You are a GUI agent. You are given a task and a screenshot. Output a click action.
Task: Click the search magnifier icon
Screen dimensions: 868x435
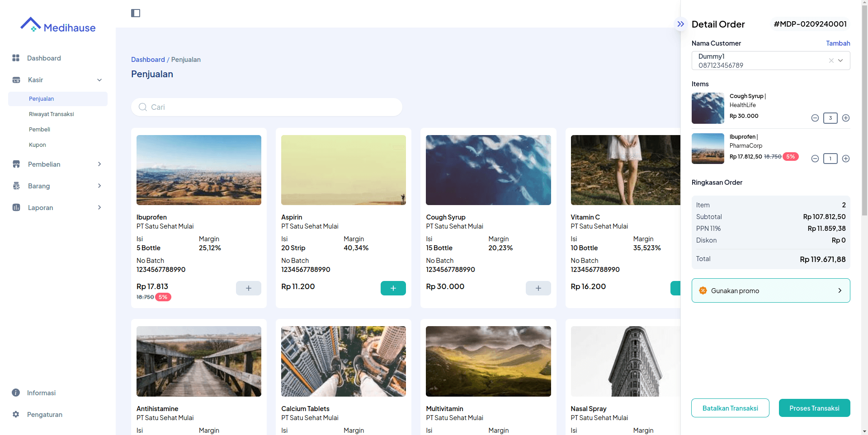143,107
